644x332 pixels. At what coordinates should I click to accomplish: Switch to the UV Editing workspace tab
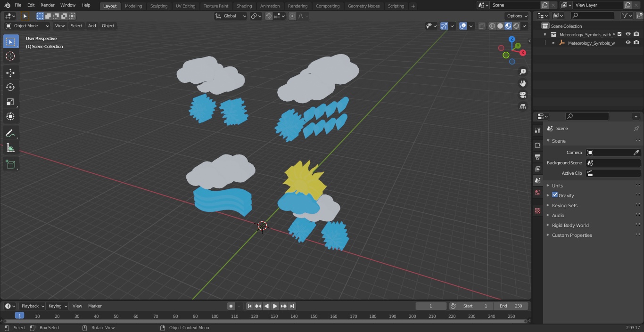185,6
